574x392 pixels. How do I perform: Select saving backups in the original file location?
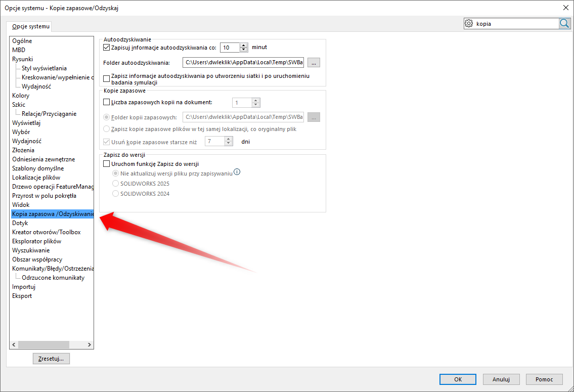[107, 129]
